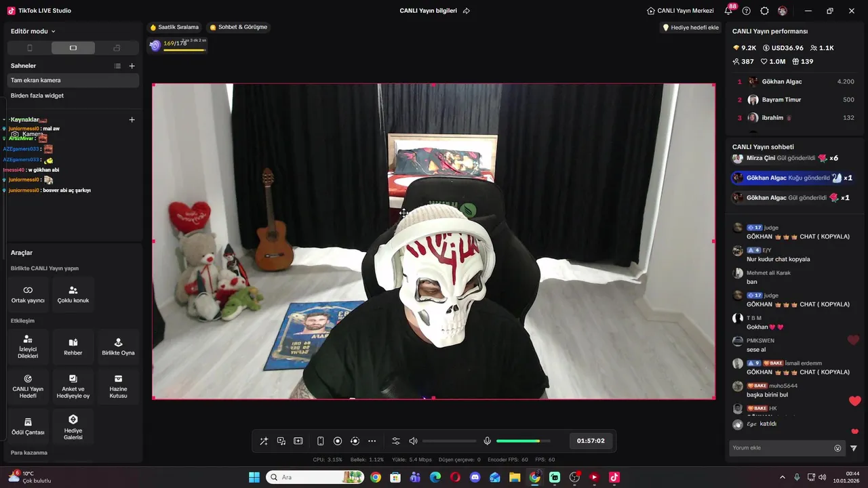Mute the speaker output

413,441
